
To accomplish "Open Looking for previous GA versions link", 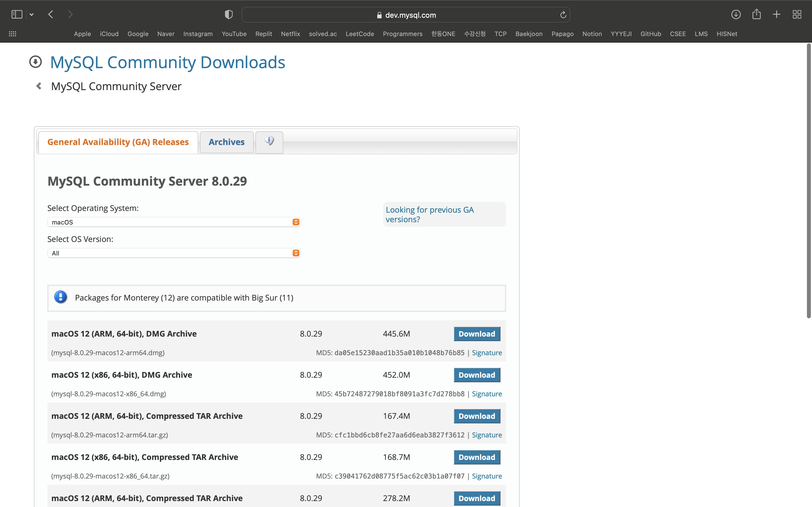I will [429, 214].
